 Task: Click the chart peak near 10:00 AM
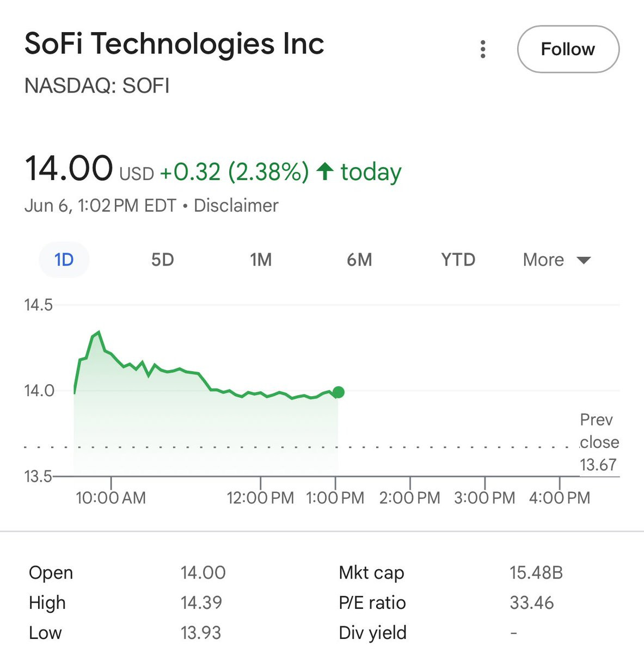coord(98,332)
